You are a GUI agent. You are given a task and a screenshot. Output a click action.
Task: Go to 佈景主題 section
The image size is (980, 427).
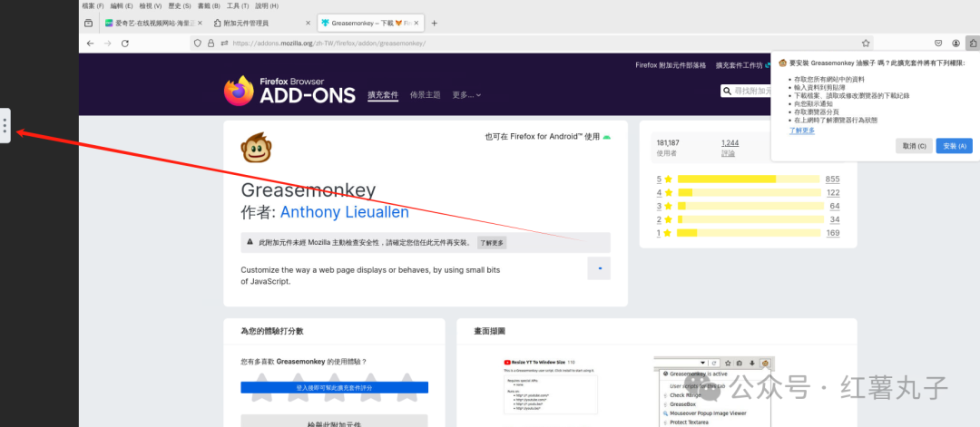tap(425, 95)
